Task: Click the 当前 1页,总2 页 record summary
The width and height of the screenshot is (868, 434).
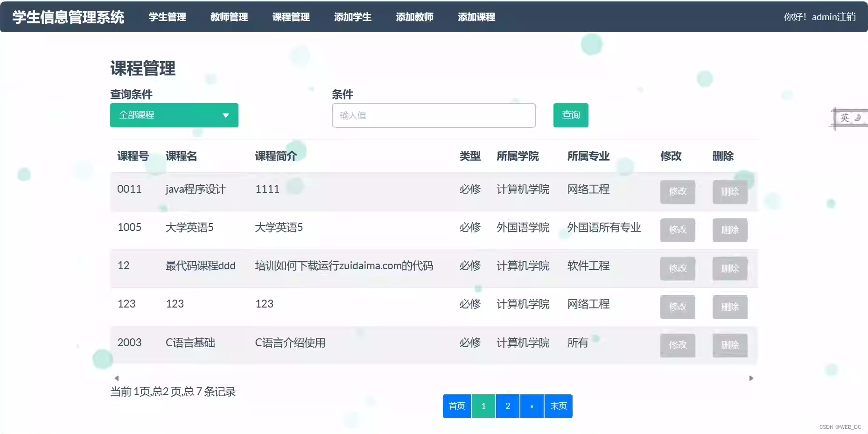Action: [173, 392]
